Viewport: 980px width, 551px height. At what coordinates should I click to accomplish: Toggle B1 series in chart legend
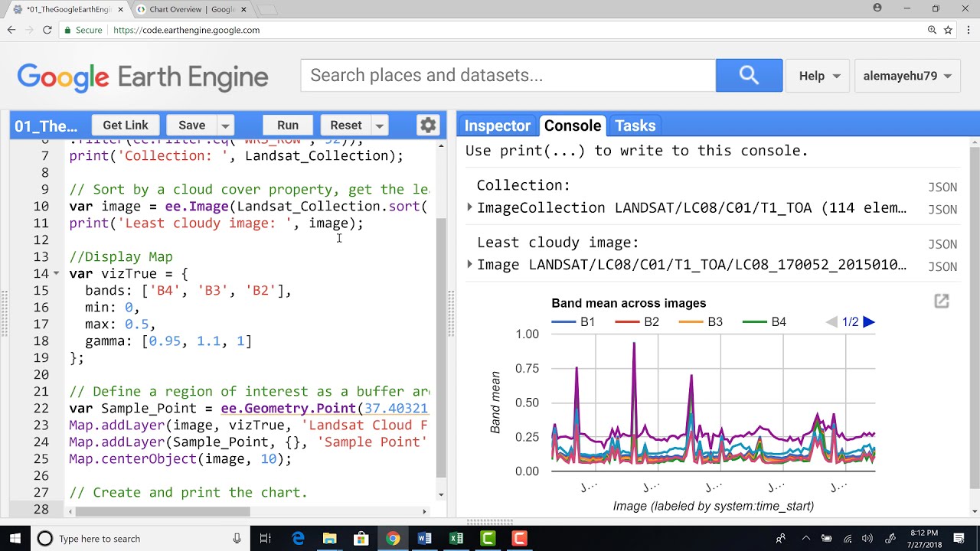pyautogui.click(x=573, y=322)
